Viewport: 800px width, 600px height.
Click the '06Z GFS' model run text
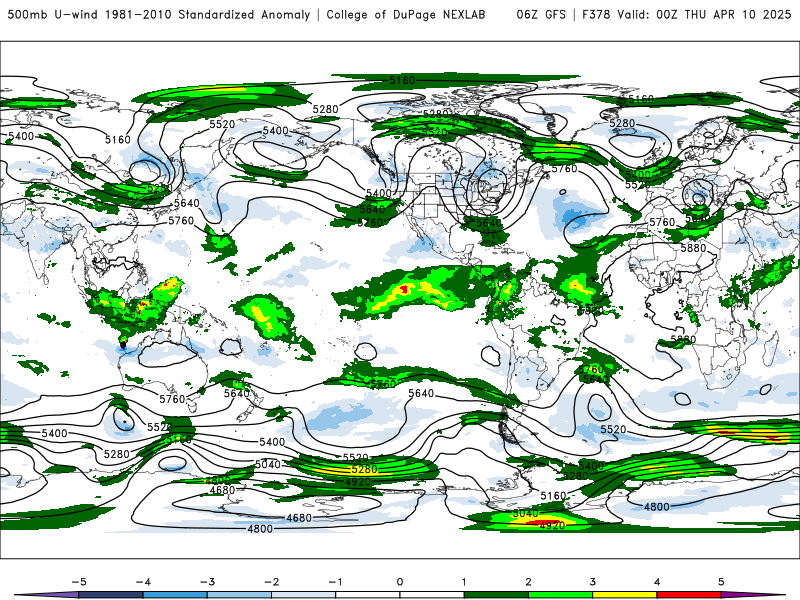541,14
